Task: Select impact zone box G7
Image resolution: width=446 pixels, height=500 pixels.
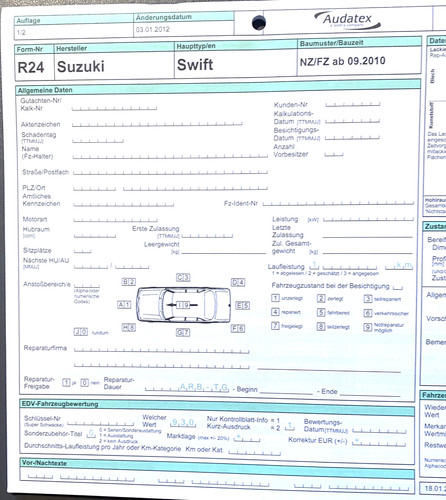Action: coord(183,332)
